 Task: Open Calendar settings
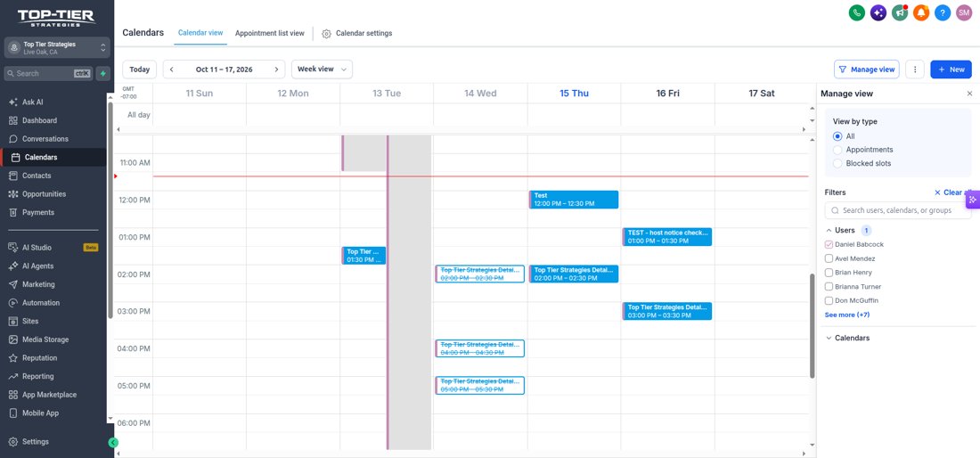pos(357,33)
